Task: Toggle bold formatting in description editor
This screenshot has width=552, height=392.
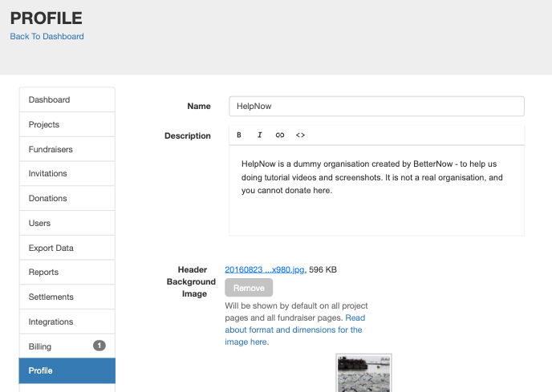Action: coord(239,135)
